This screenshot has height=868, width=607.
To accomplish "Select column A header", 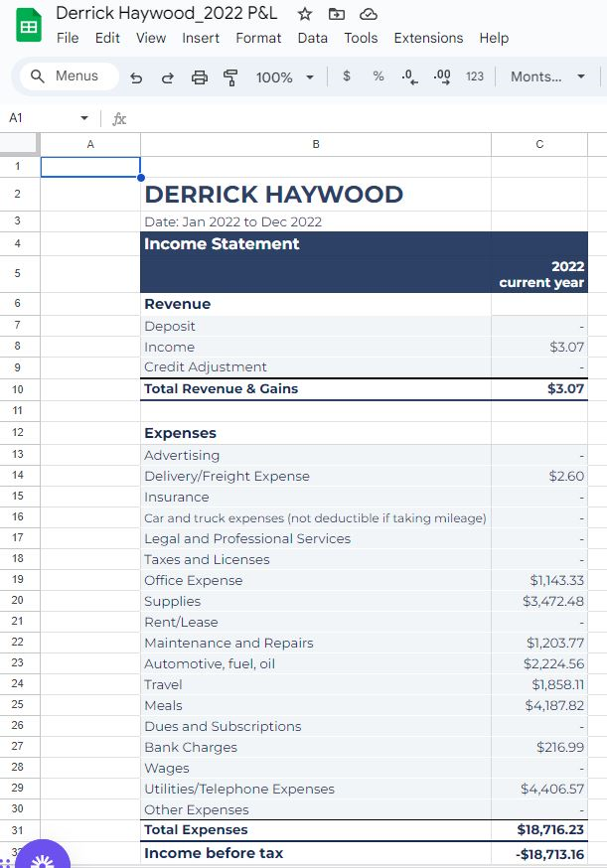I will (90, 144).
